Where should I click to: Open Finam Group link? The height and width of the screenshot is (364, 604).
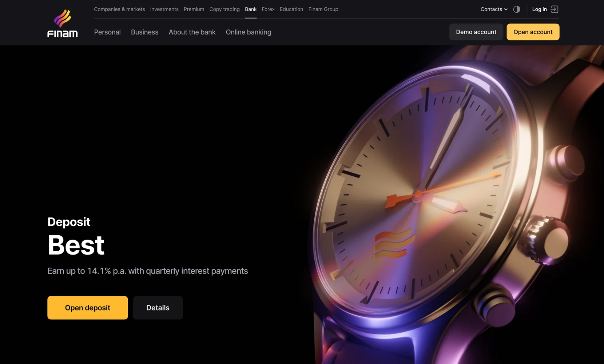323,9
